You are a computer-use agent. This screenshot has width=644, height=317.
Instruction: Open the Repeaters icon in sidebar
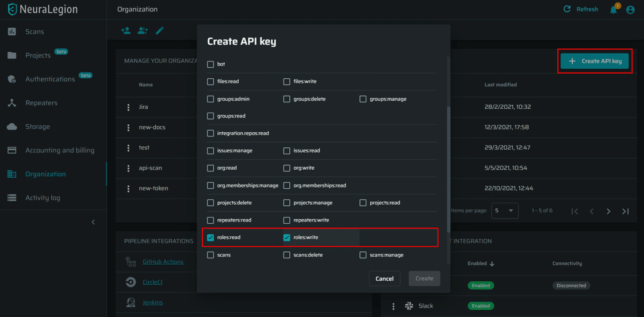pos(12,103)
